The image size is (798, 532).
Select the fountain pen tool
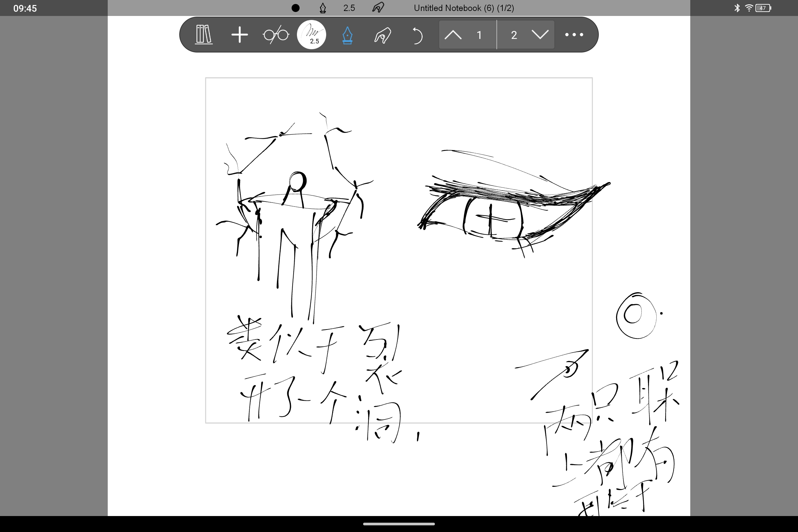click(x=347, y=35)
